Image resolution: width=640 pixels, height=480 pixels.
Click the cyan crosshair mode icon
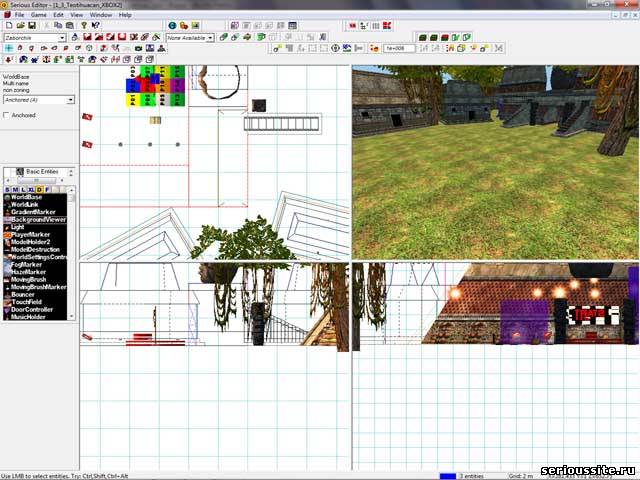coord(9,48)
